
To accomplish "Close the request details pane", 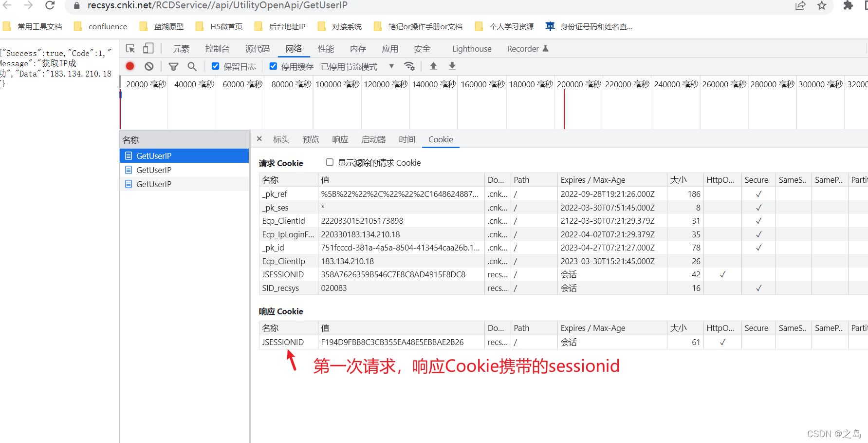I will coord(259,139).
